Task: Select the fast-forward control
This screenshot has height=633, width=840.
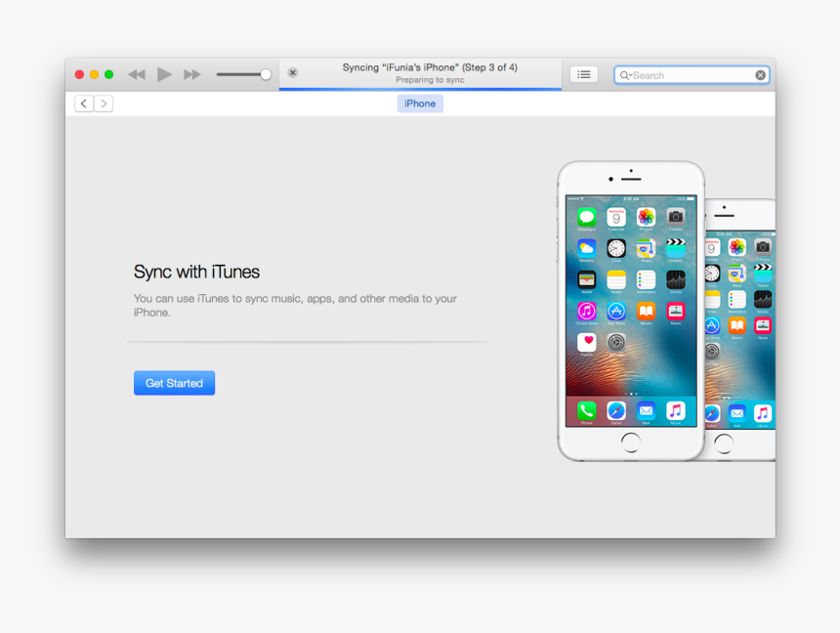Action: point(191,73)
